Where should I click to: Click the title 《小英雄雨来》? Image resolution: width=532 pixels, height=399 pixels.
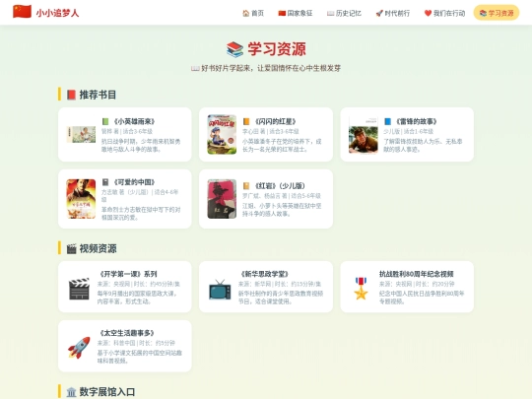(x=134, y=121)
